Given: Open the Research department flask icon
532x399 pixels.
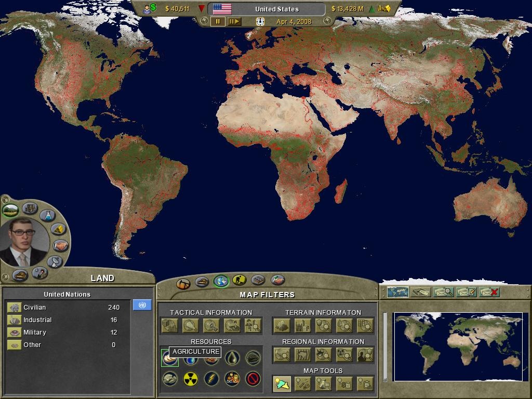Looking at the screenshot, I should pyautogui.click(x=47, y=215).
